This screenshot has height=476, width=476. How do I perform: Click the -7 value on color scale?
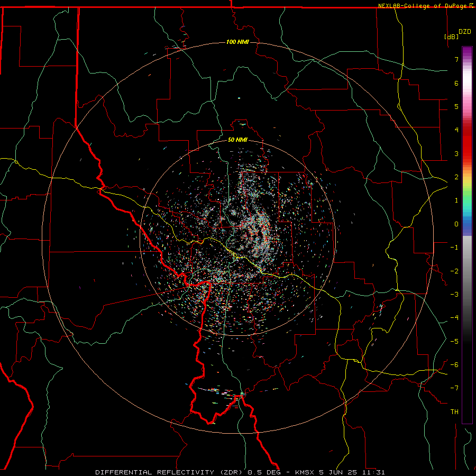pos(454,388)
